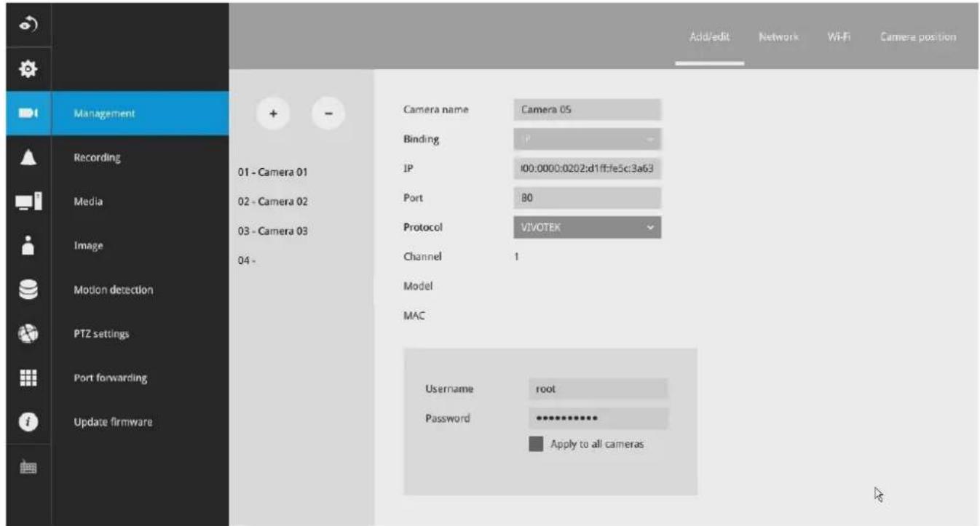Click the Port field

pos(587,198)
